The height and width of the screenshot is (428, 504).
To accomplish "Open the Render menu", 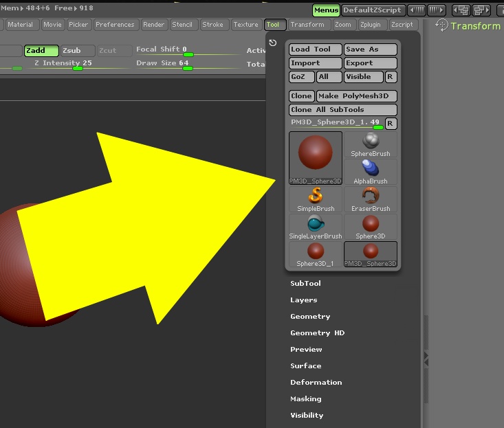I will click(153, 25).
